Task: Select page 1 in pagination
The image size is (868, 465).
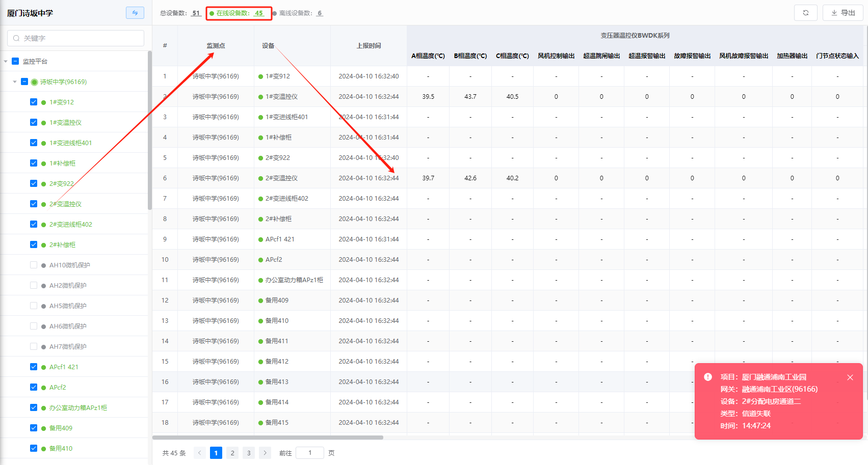Action: (x=216, y=453)
